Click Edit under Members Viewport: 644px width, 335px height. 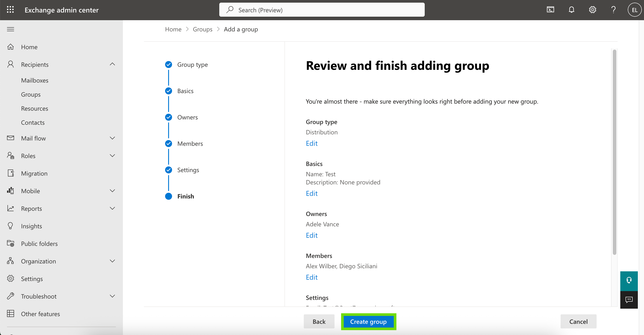click(311, 277)
